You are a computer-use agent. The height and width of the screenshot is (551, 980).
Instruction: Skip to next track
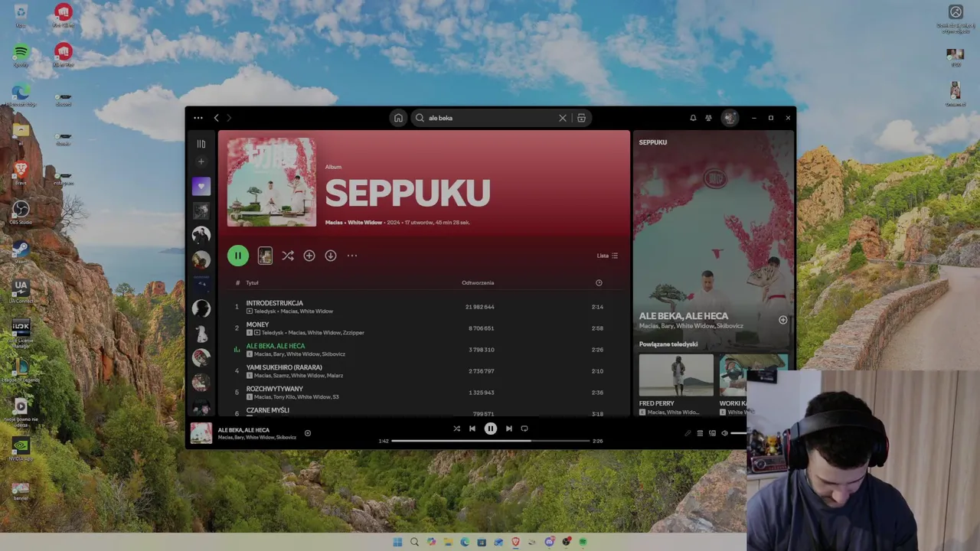(x=509, y=429)
